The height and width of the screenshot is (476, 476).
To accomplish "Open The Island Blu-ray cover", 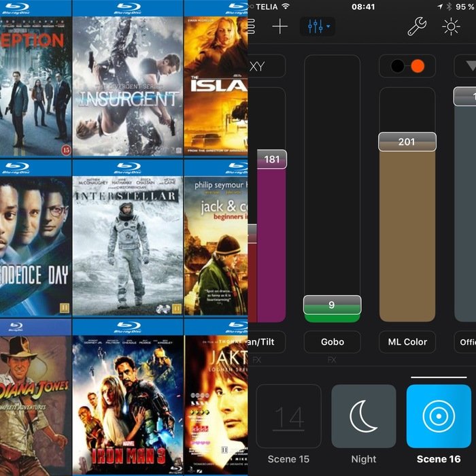I will [x=216, y=79].
